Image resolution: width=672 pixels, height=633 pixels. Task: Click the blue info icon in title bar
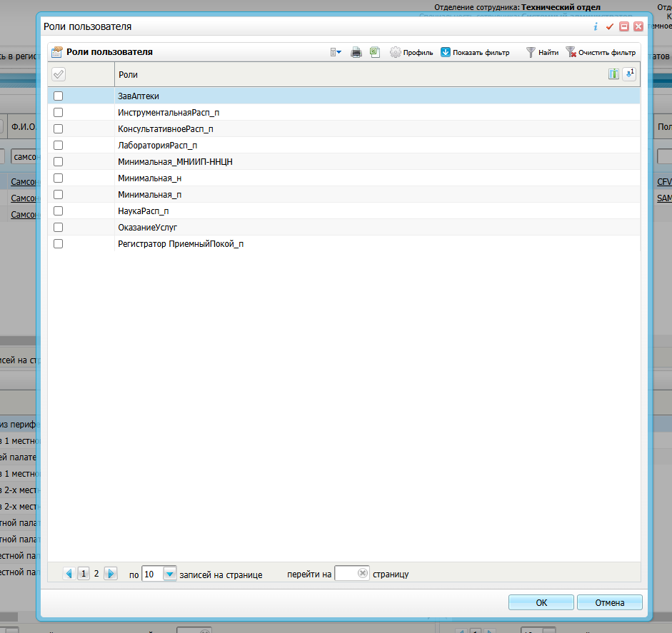(x=596, y=26)
